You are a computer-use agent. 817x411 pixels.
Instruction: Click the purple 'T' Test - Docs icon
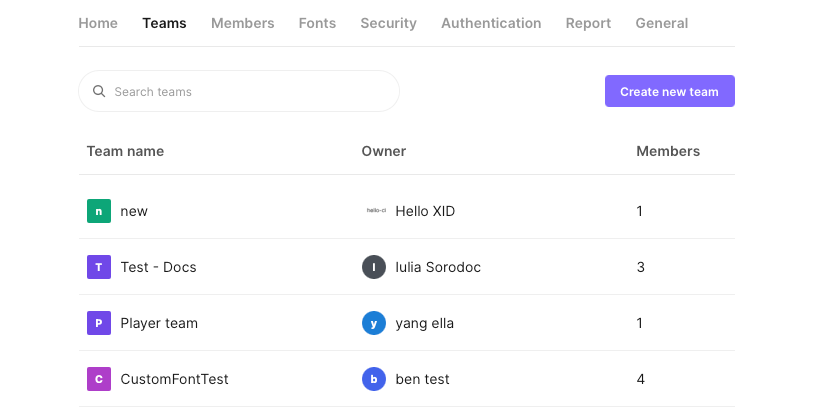98,267
